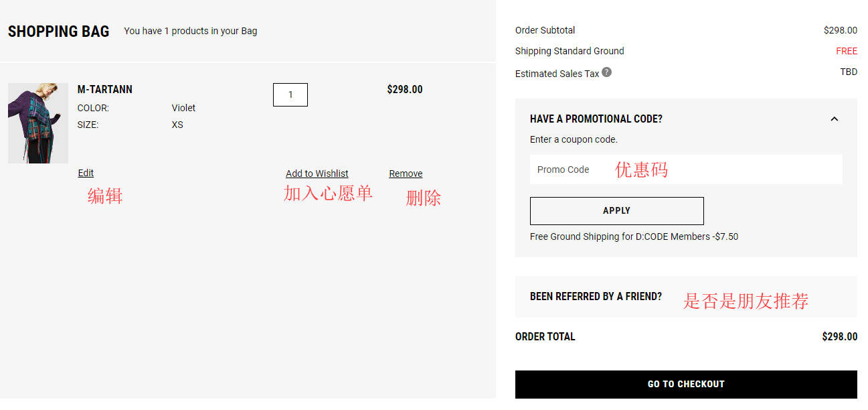Click the Violet color value
The width and height of the screenshot is (868, 410).
tap(183, 108)
